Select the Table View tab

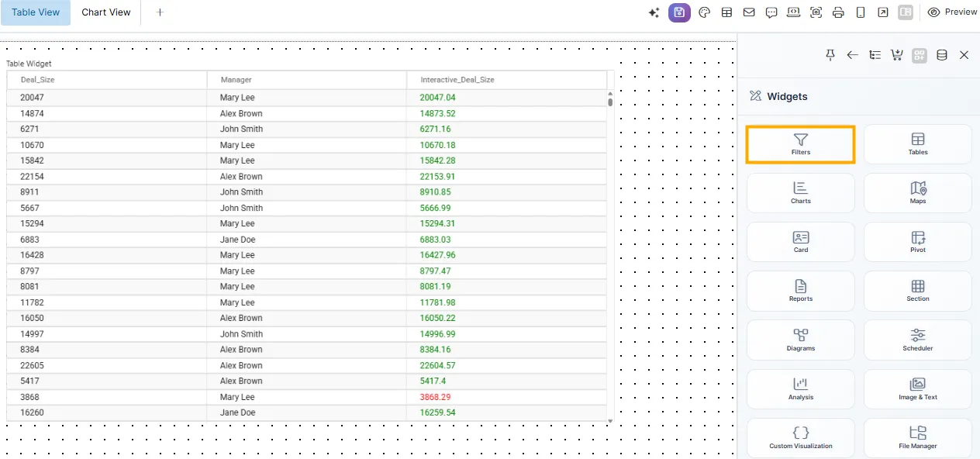pyautogui.click(x=36, y=12)
